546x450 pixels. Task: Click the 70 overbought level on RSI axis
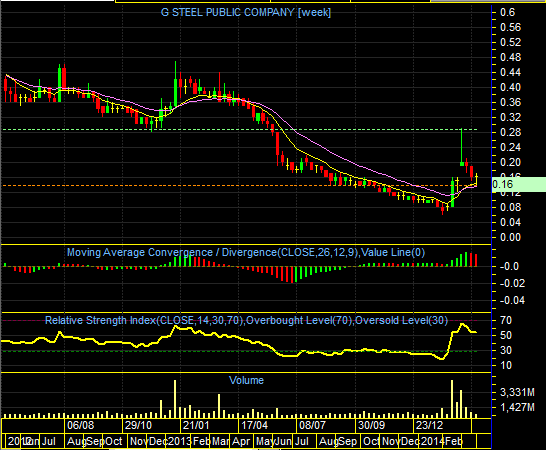coord(506,320)
